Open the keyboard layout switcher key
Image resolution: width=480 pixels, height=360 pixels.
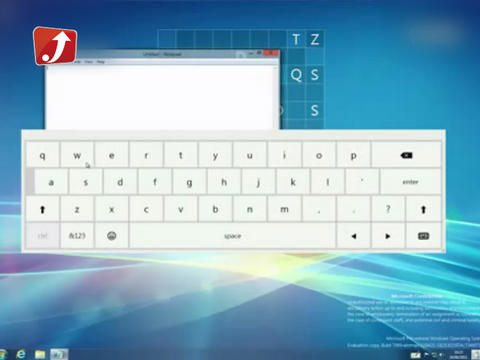pyautogui.click(x=423, y=236)
